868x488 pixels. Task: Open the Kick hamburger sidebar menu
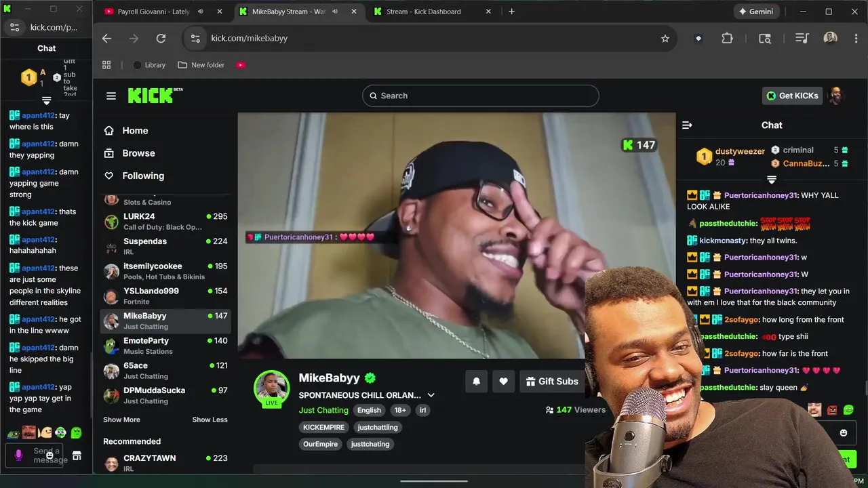[111, 96]
